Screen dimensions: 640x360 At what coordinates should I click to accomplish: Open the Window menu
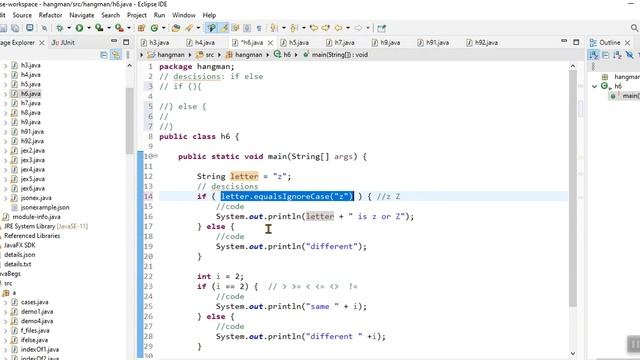[184, 15]
